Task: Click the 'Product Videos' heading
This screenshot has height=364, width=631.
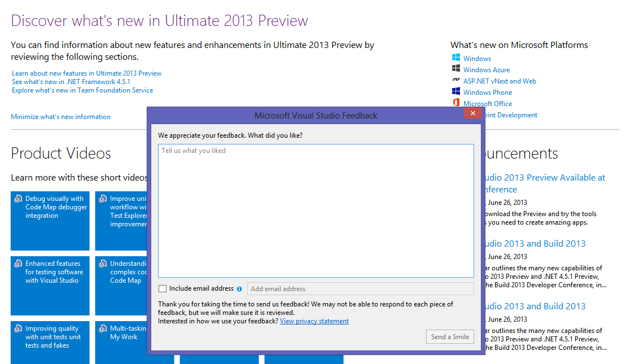Action: [x=61, y=154]
